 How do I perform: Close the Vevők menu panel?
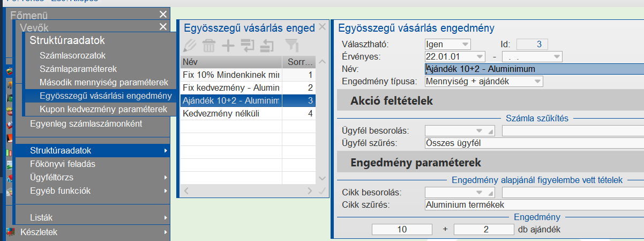(163, 27)
